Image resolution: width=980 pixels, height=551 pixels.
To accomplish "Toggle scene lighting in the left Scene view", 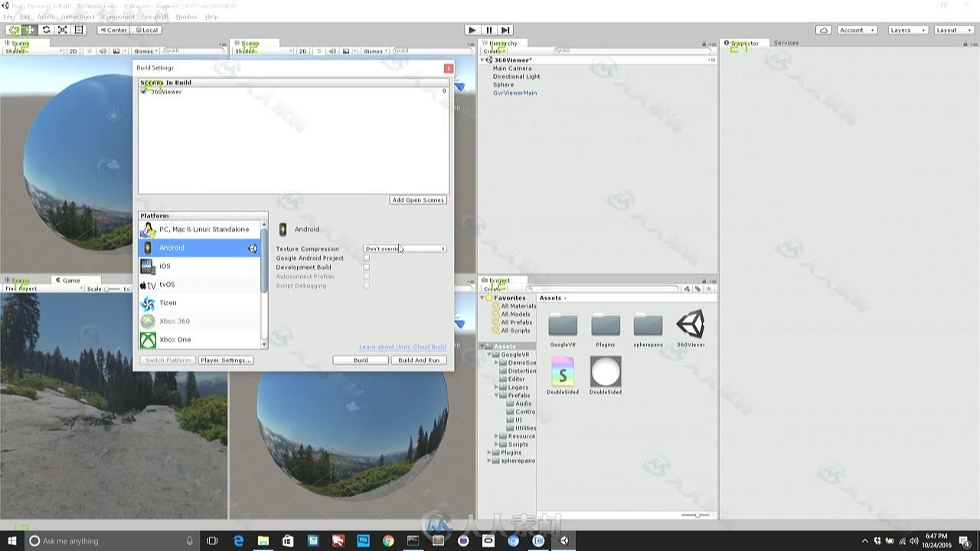I will pyautogui.click(x=90, y=51).
